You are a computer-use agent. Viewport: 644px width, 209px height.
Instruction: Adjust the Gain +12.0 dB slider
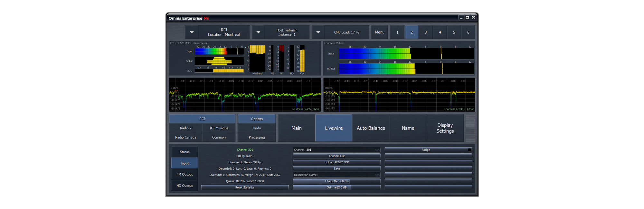coord(336,187)
